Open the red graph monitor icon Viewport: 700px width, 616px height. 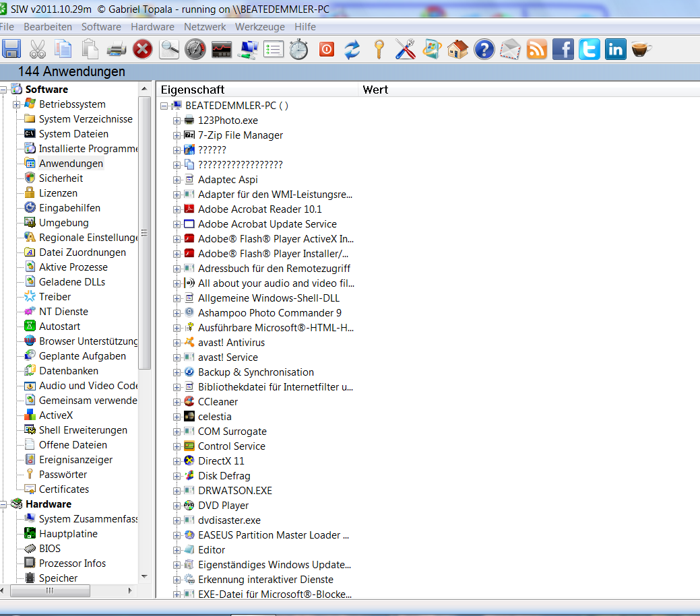click(222, 49)
